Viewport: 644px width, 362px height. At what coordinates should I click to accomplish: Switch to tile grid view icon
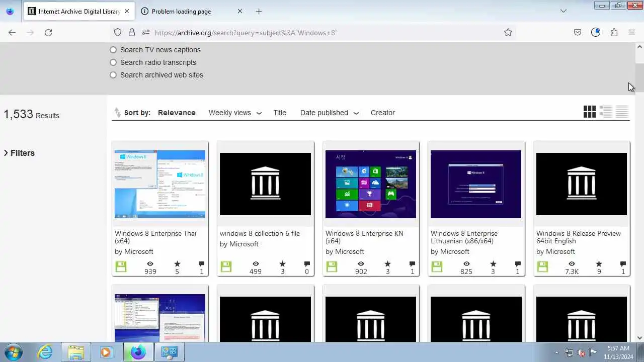click(x=590, y=112)
